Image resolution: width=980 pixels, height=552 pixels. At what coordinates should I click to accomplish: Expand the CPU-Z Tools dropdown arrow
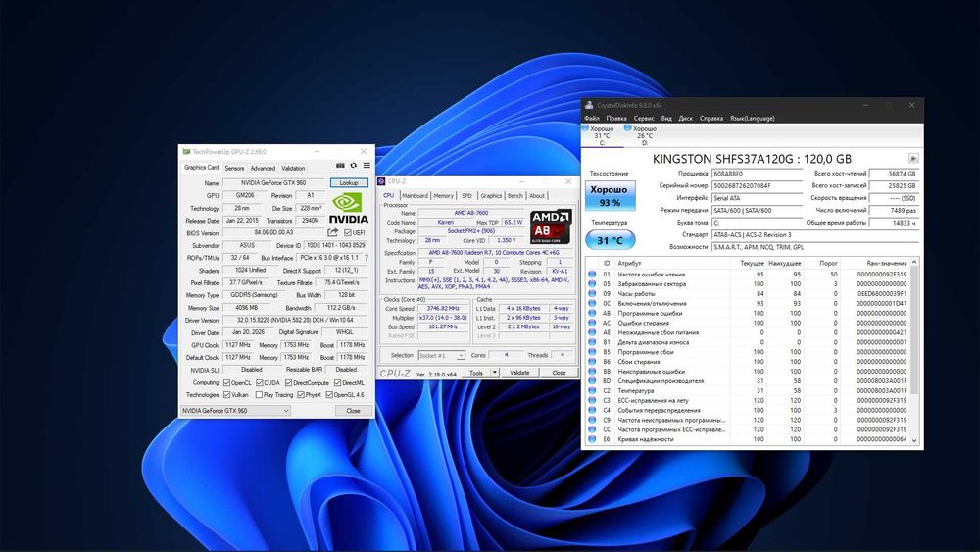(x=494, y=372)
